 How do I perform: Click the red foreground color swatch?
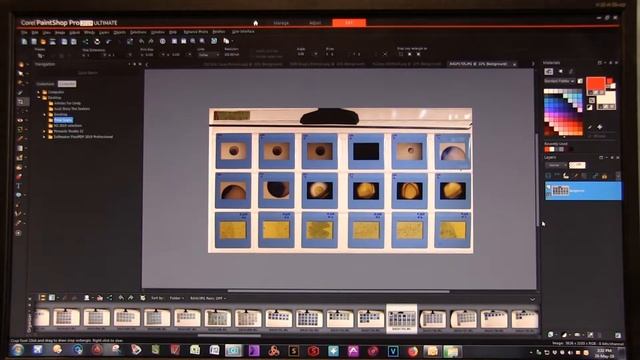(x=596, y=83)
